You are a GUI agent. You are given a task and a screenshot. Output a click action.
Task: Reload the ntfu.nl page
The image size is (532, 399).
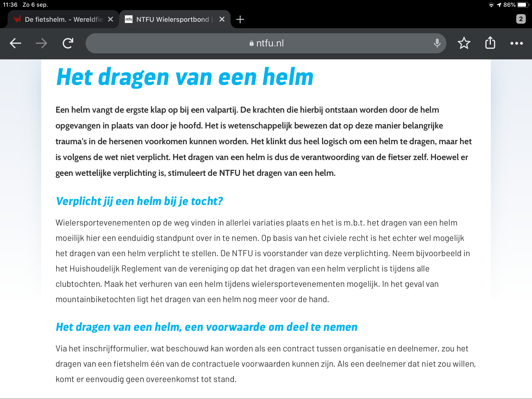click(68, 43)
